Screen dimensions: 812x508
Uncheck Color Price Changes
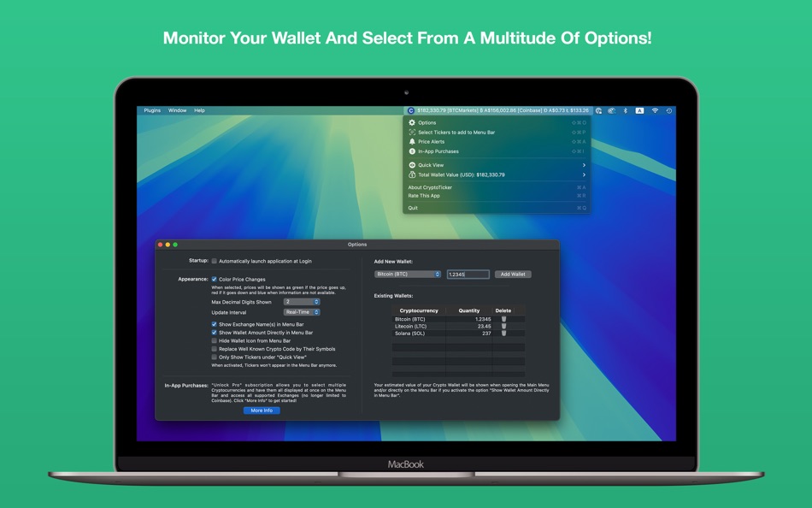tap(214, 279)
